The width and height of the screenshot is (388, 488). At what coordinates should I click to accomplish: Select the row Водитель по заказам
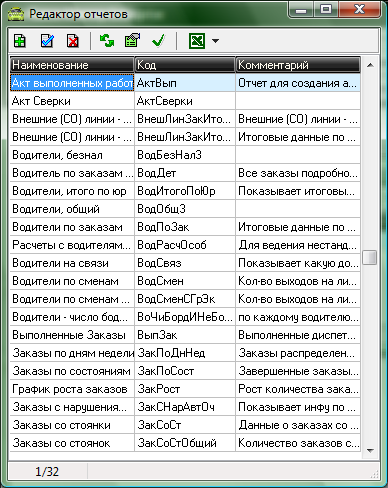click(185, 173)
